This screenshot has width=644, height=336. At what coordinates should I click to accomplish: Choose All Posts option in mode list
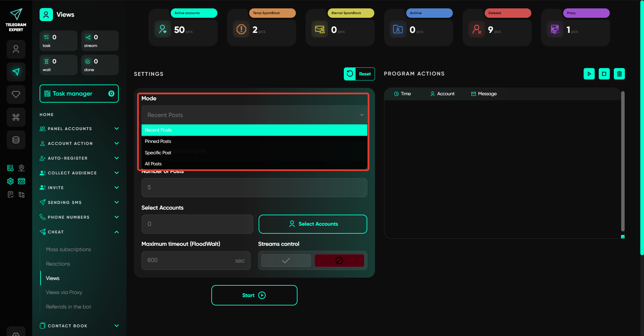click(153, 164)
